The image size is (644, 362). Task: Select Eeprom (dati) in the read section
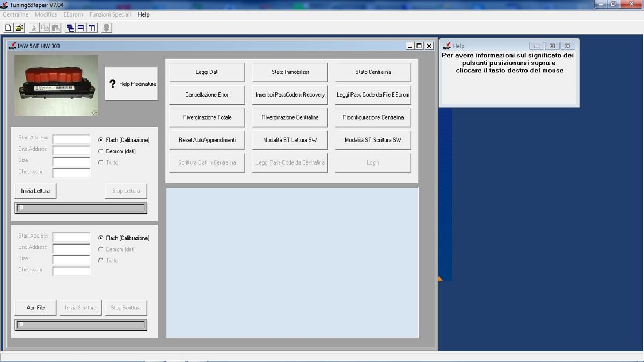coord(101,151)
